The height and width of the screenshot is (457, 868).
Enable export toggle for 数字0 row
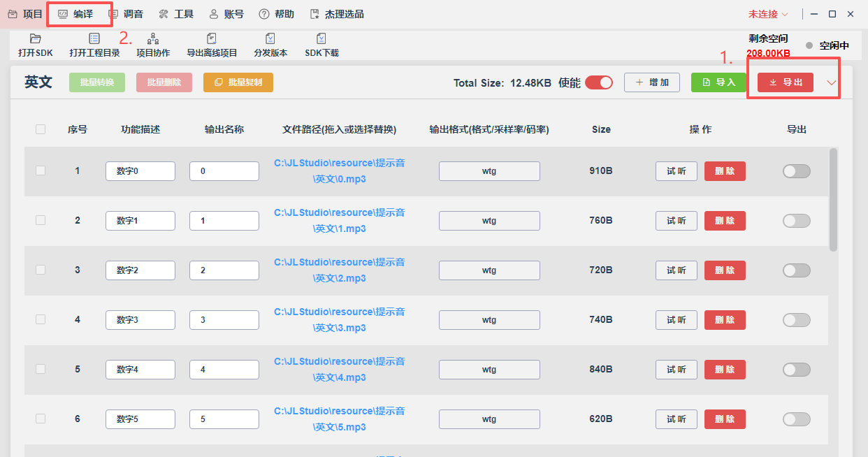tap(797, 171)
